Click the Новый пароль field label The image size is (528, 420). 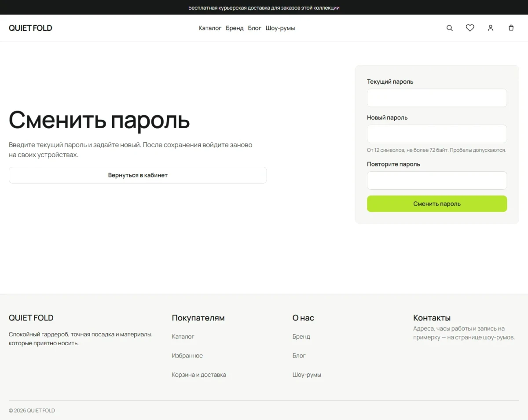pos(387,118)
